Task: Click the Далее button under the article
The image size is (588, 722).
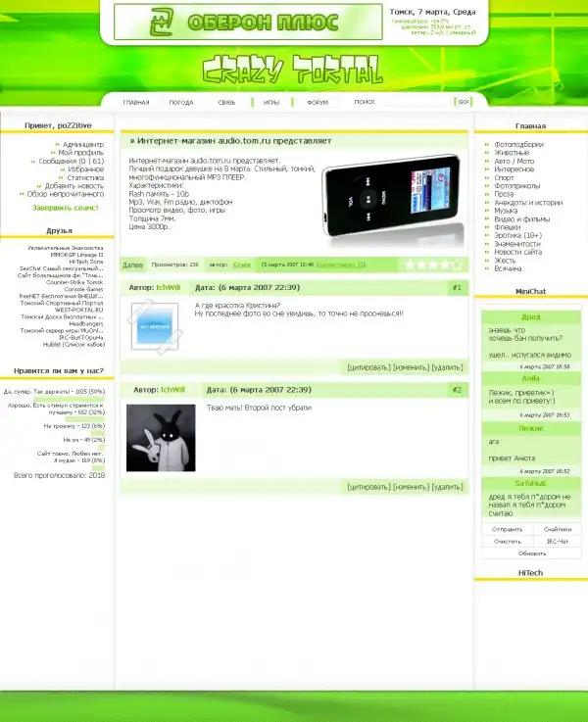Action: (132, 265)
